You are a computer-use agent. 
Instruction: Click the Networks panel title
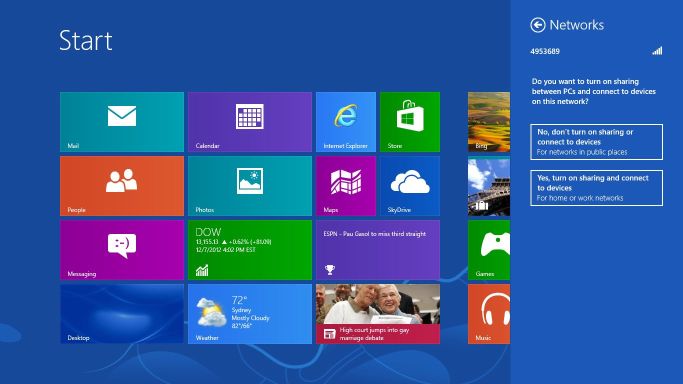coord(577,25)
